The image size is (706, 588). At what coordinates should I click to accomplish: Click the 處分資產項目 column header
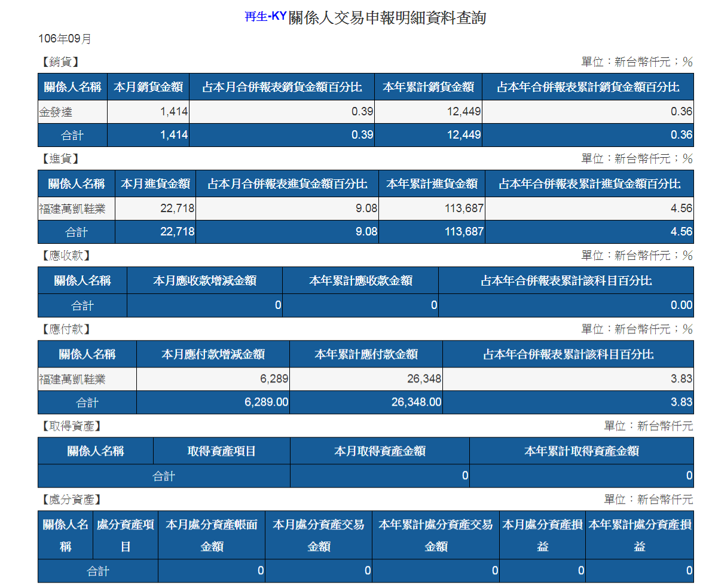(x=126, y=535)
